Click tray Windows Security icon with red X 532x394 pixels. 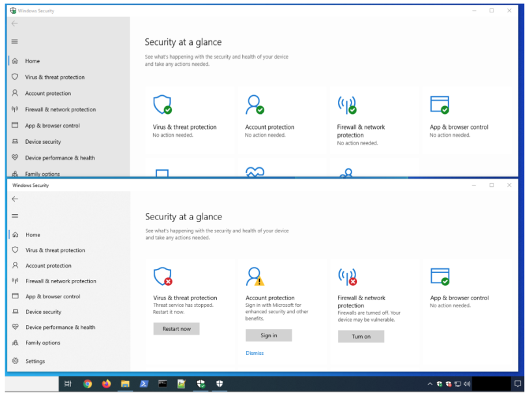pos(449,384)
